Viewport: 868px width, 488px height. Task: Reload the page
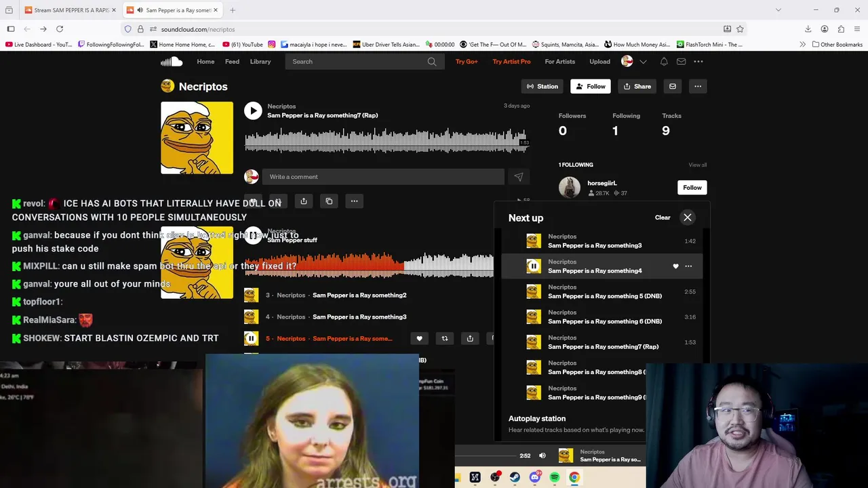pyautogui.click(x=60, y=29)
